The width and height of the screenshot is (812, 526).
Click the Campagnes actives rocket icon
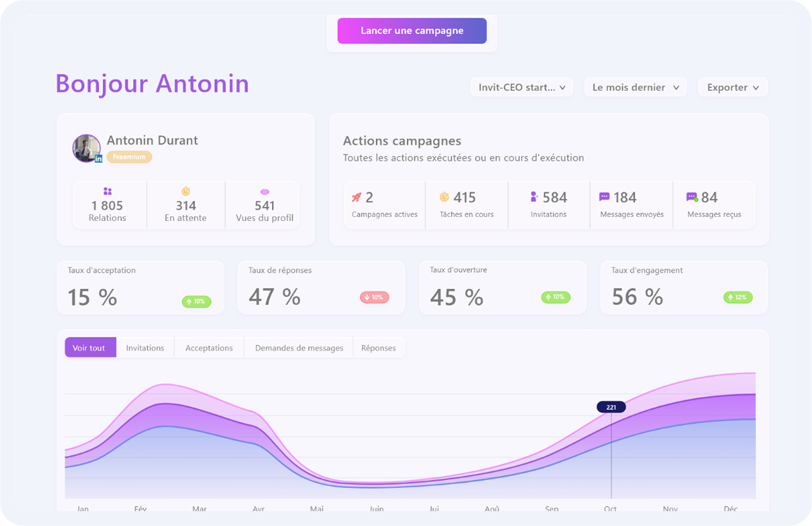coord(356,197)
